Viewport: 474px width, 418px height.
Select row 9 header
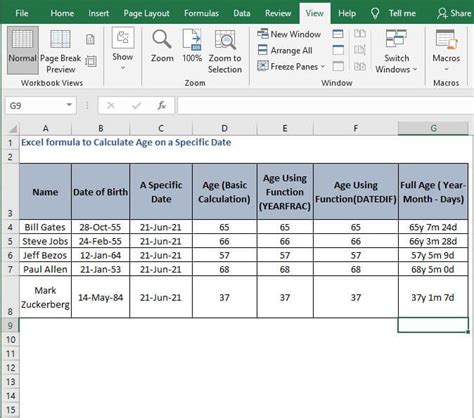[x=11, y=325]
